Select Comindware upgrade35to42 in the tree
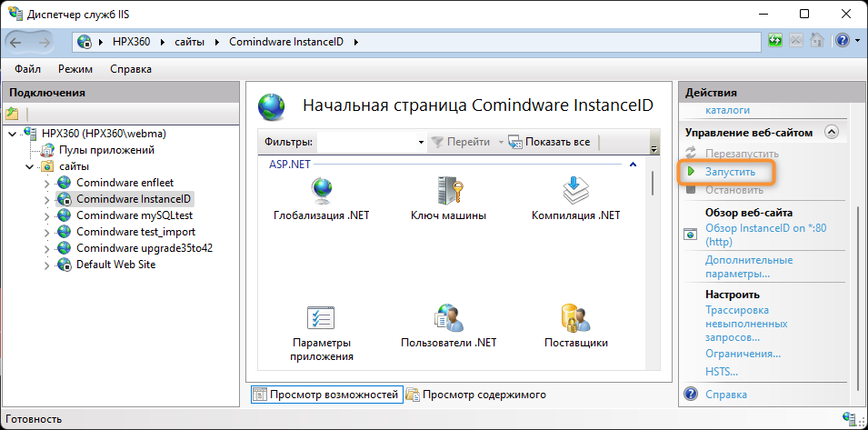The height and width of the screenshot is (430, 868). (145, 248)
